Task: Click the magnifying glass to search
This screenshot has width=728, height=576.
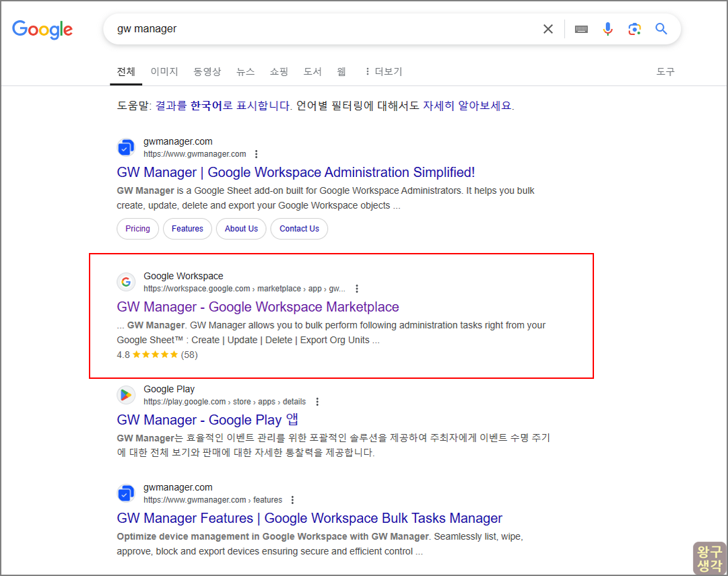Action: (x=661, y=29)
